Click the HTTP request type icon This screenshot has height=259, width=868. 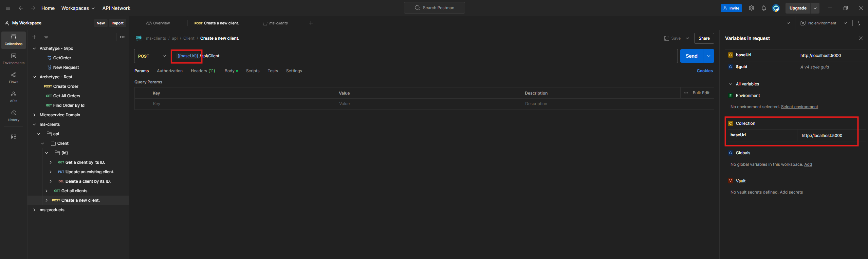click(139, 38)
